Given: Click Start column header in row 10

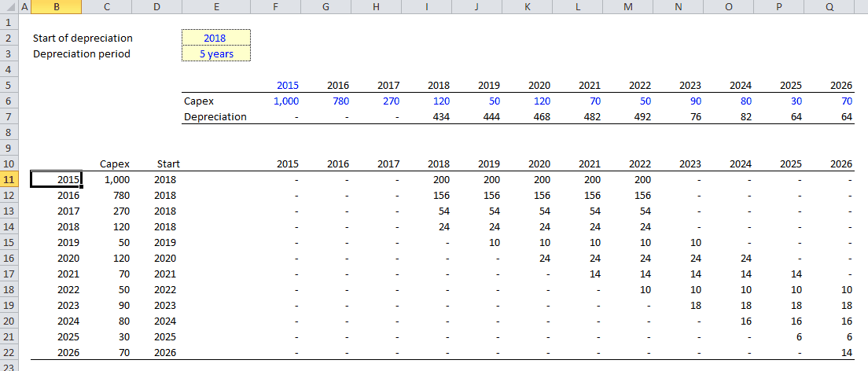Looking at the screenshot, I should [x=168, y=164].
